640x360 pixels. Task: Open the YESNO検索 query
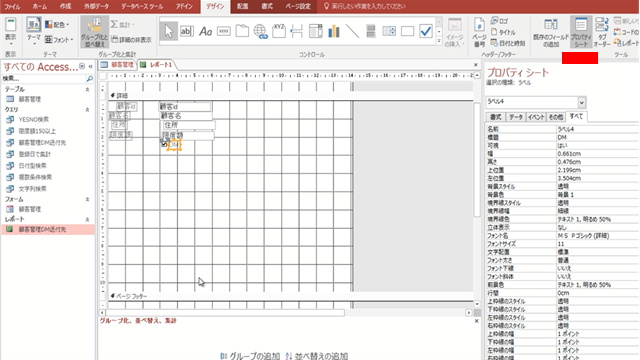(33, 120)
